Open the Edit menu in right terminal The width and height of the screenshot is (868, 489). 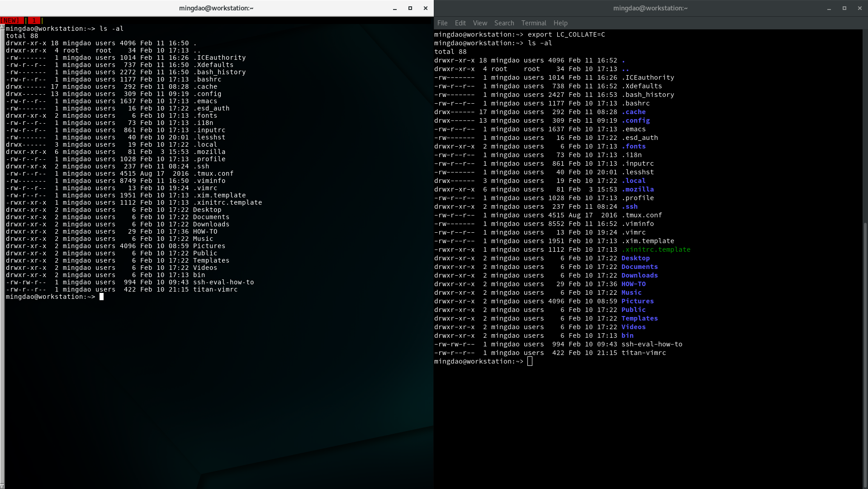[x=460, y=23]
